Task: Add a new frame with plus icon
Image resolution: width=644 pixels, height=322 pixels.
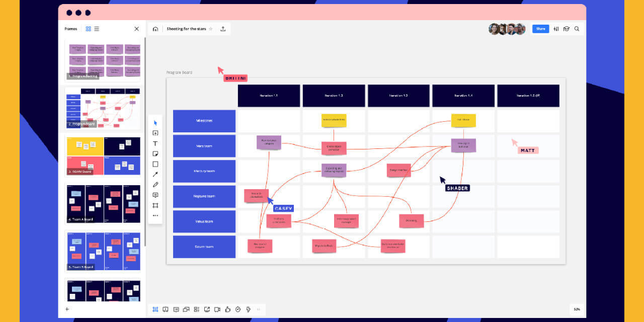Action: [67, 309]
